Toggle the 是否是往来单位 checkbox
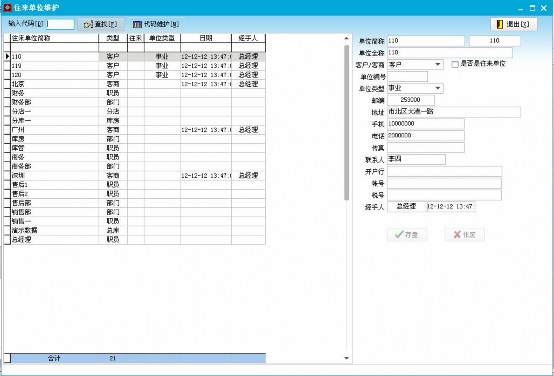Viewport: 554px width, 376px height. tap(455, 65)
